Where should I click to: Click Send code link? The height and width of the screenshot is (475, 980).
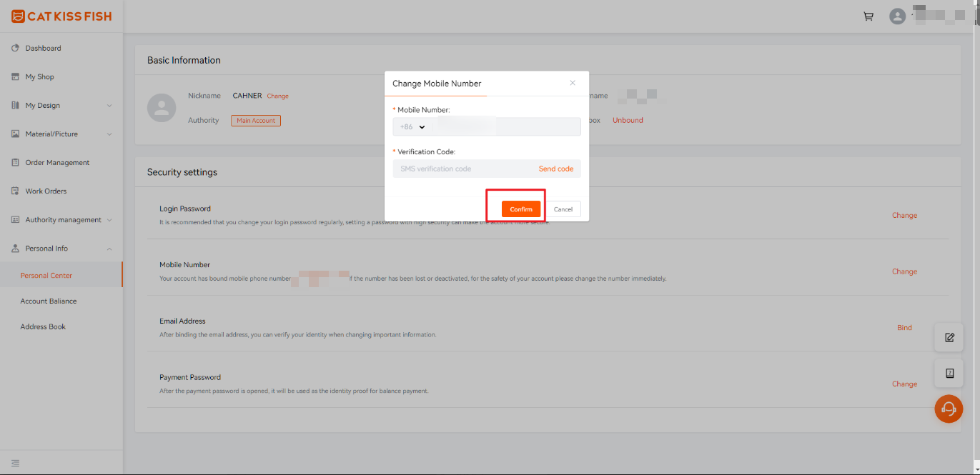556,169
